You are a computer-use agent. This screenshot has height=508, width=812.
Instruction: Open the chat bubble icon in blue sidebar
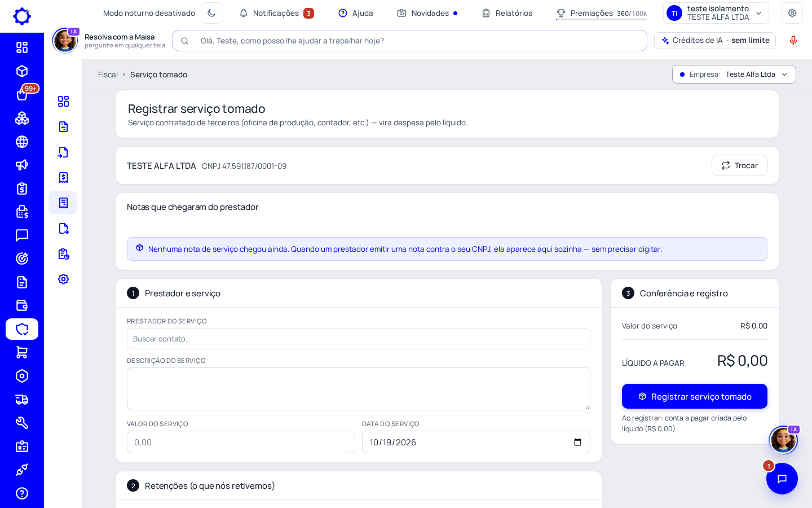coord(22,235)
